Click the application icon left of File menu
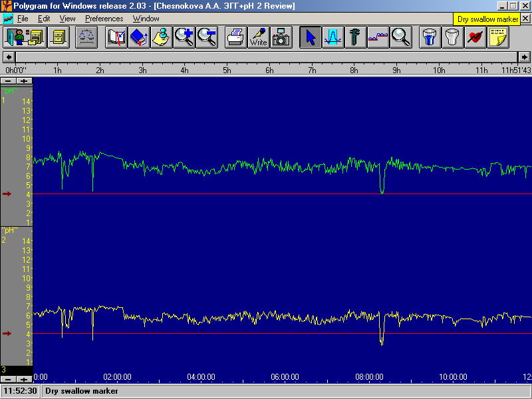The height and width of the screenshot is (399, 532). pos(8,19)
